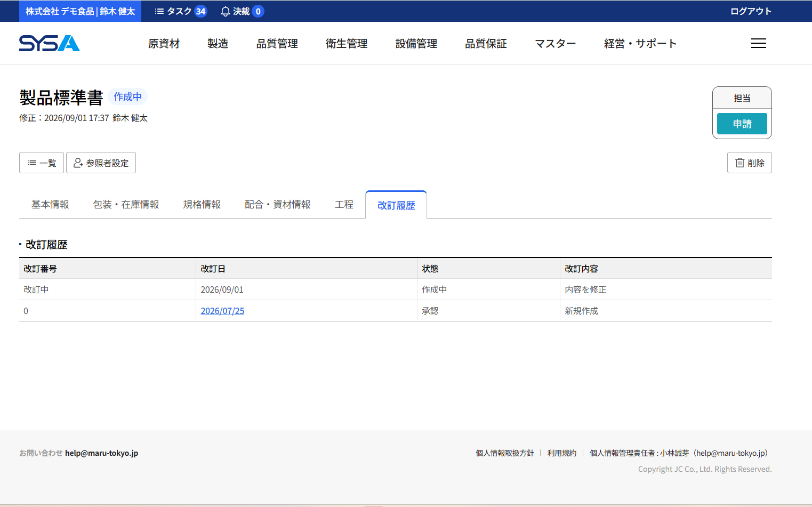The width and height of the screenshot is (812, 507).
Task: Open the マスター menu
Action: 556,44
